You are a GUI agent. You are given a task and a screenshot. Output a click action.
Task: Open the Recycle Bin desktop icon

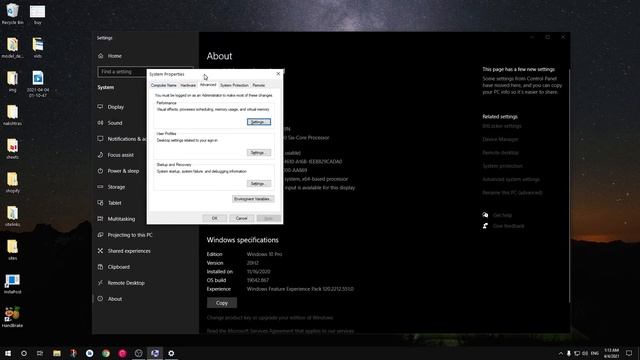coord(12,14)
